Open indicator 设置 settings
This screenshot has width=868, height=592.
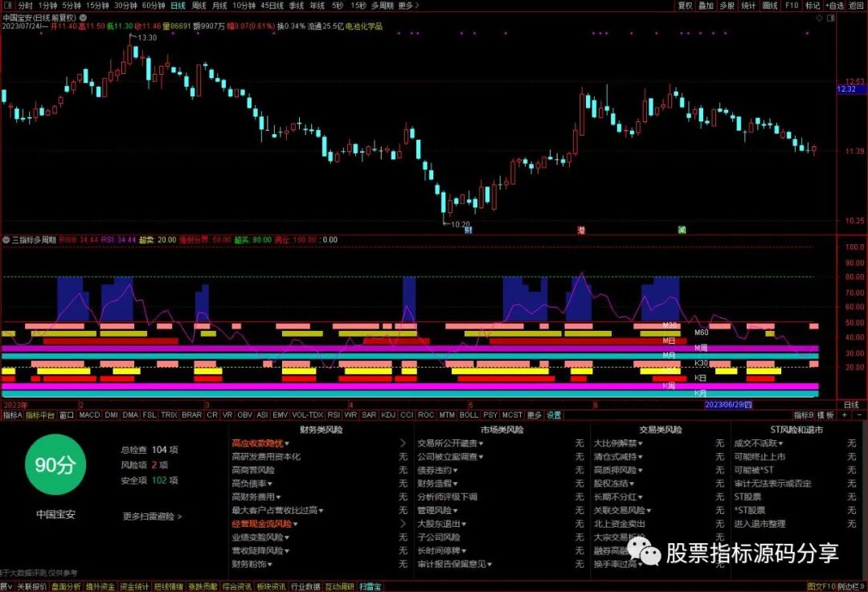(x=554, y=415)
